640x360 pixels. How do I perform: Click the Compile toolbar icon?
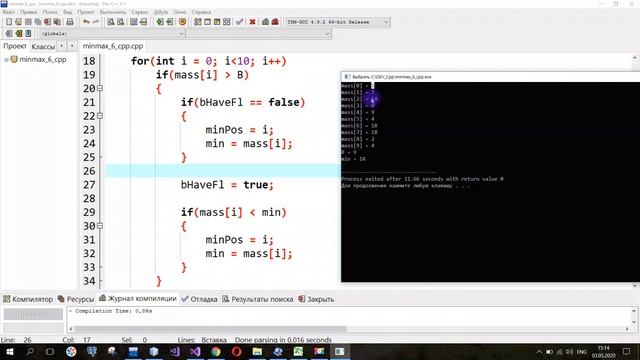point(198,22)
